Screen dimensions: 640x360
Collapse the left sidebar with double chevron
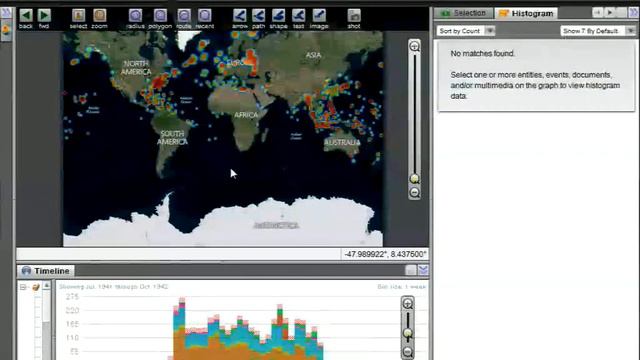coord(6,13)
